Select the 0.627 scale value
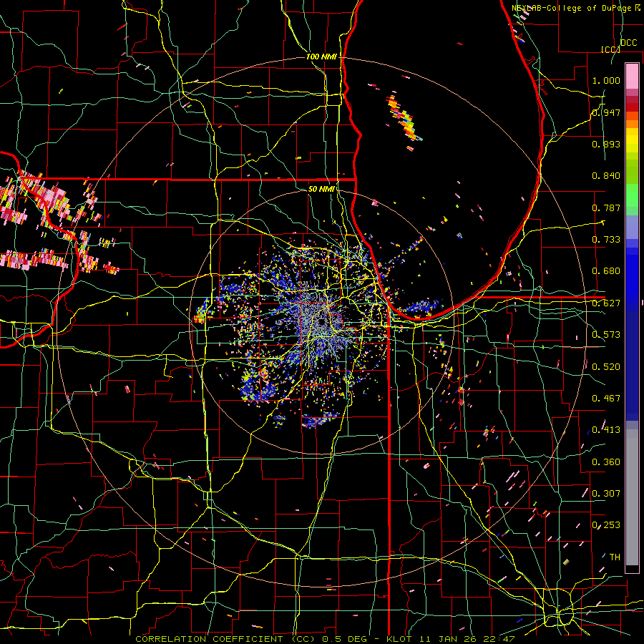The image size is (644, 644). [606, 303]
